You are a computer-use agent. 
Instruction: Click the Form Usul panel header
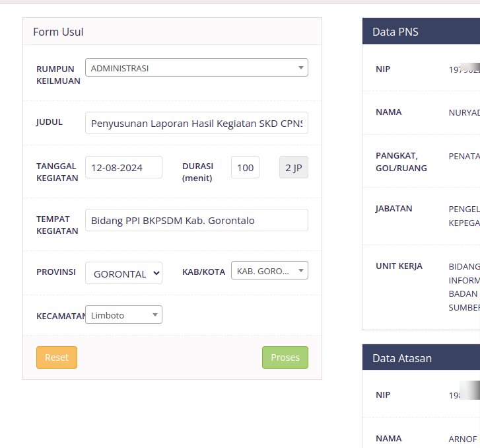(172, 32)
